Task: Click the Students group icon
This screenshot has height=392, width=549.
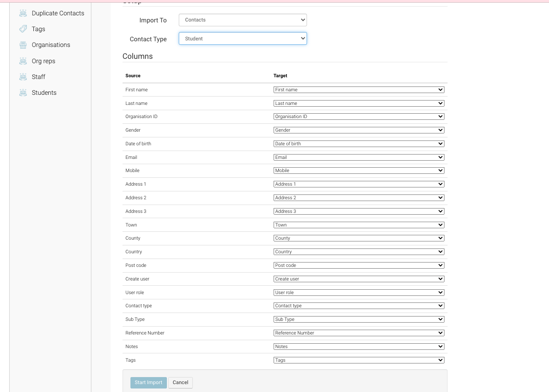Action: point(23,93)
